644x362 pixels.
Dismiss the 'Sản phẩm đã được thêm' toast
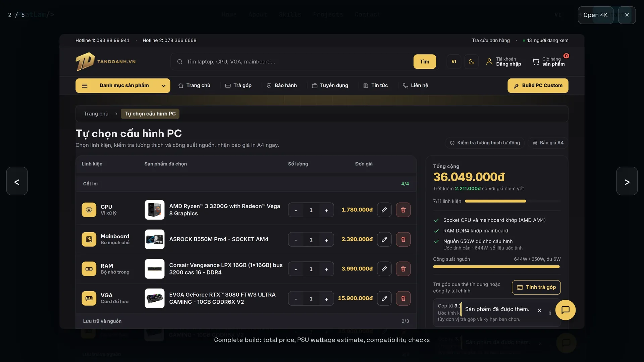tap(539, 311)
